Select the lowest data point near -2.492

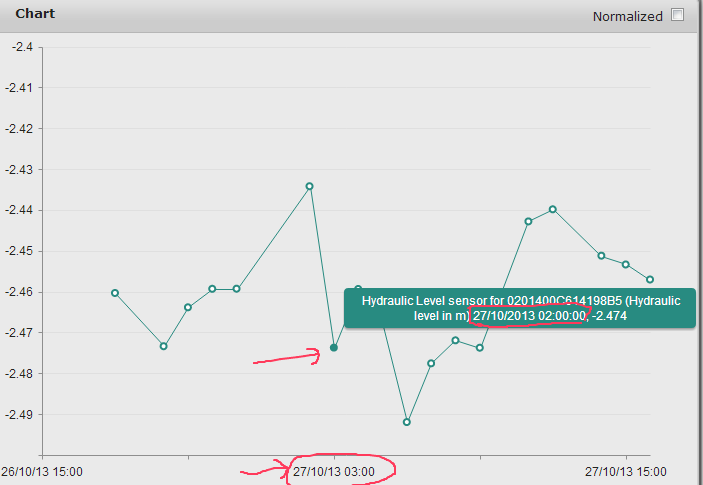click(x=407, y=422)
